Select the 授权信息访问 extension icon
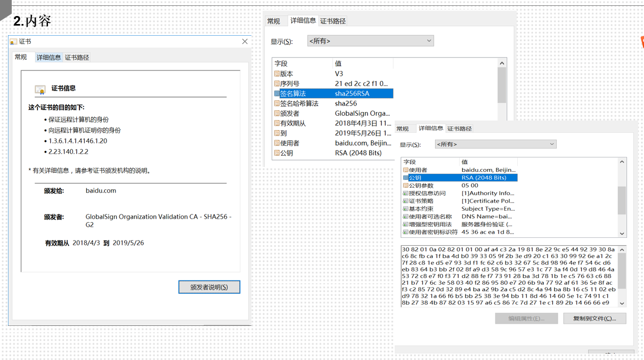 pyautogui.click(x=406, y=193)
